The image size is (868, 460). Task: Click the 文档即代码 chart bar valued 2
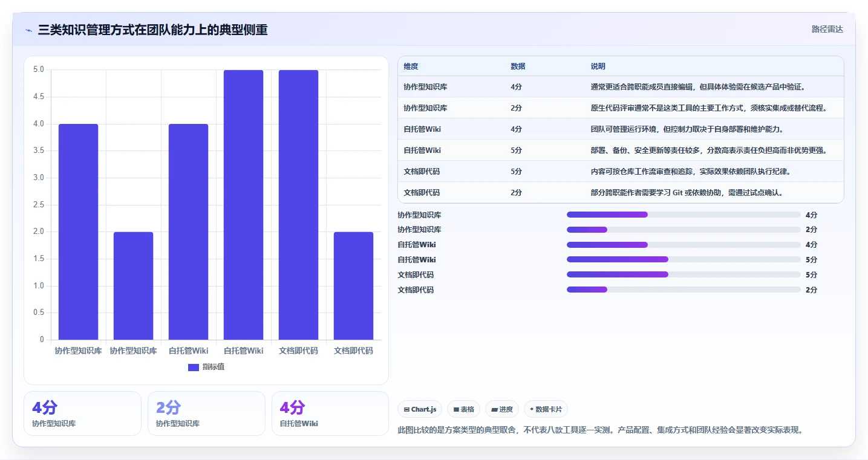(x=353, y=286)
